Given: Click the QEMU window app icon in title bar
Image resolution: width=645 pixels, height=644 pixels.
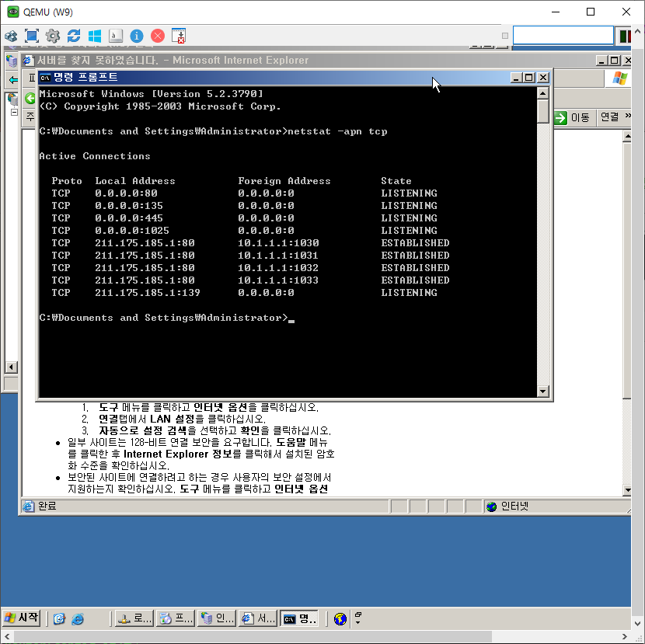Looking at the screenshot, I should (13, 12).
